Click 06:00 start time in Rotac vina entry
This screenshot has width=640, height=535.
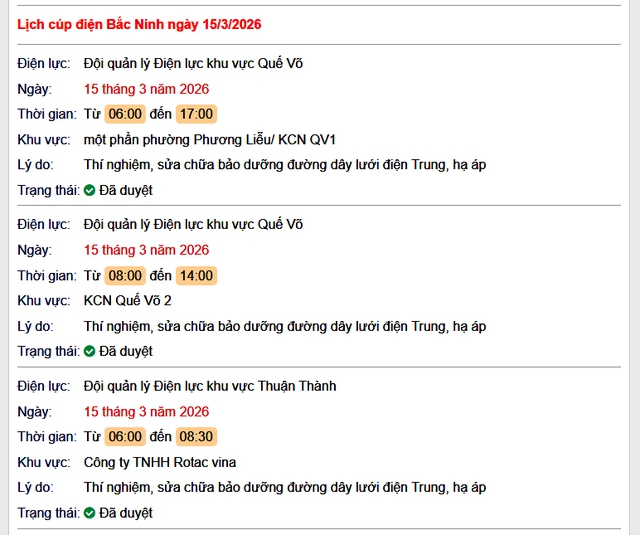point(126,437)
